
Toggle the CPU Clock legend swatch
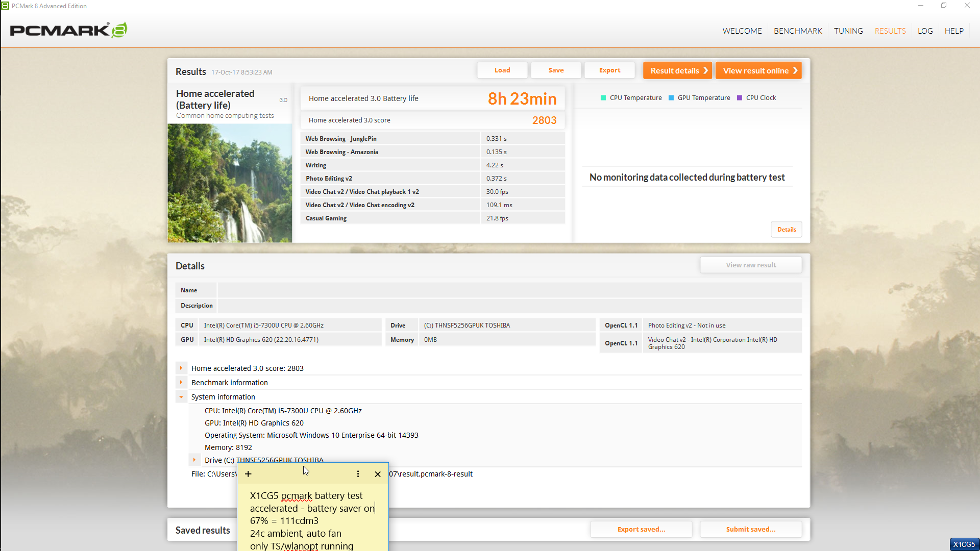point(740,98)
